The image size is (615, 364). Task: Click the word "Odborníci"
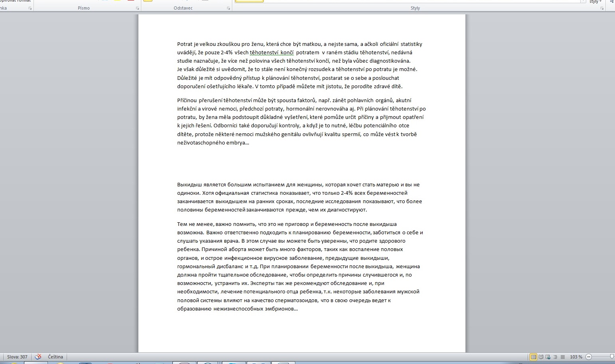click(225, 126)
